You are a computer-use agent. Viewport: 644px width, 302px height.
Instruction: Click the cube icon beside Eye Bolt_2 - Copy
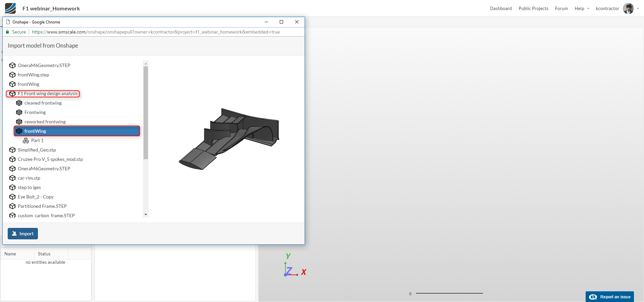(12, 197)
